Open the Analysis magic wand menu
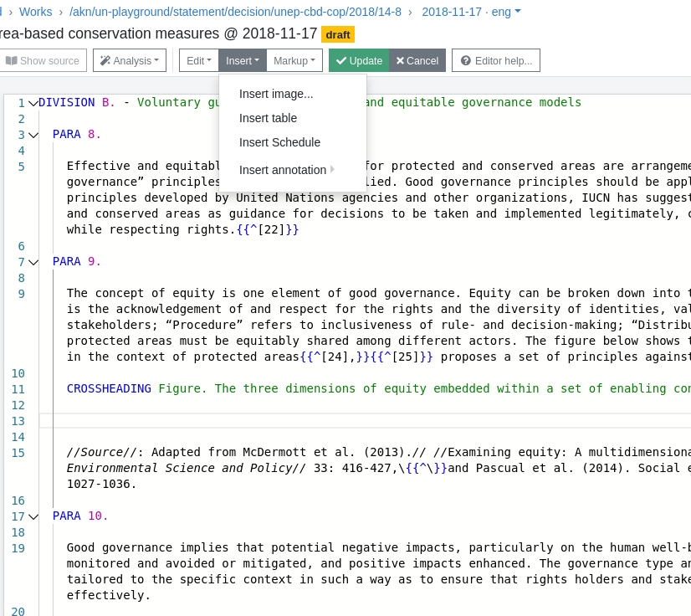This screenshot has height=616, width=691. pyautogui.click(x=131, y=61)
